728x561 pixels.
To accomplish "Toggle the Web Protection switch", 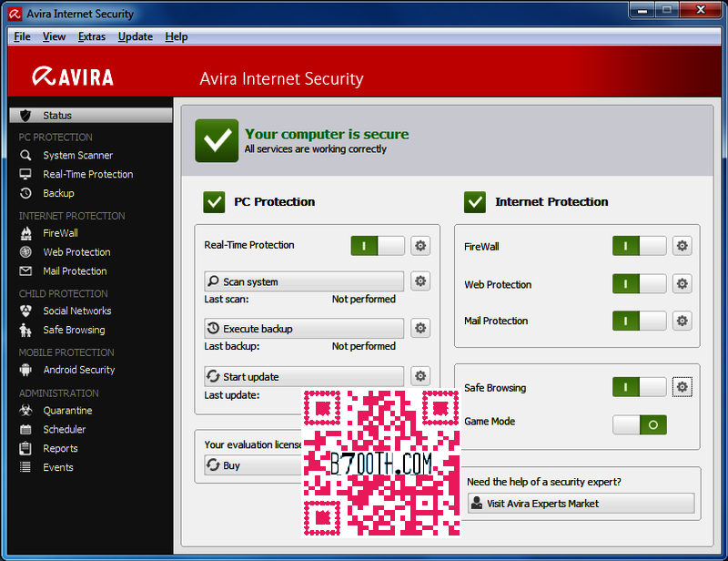I will [x=640, y=283].
